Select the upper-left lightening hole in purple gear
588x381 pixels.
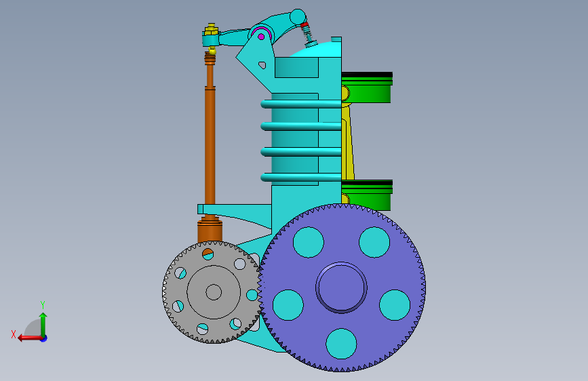309,242
